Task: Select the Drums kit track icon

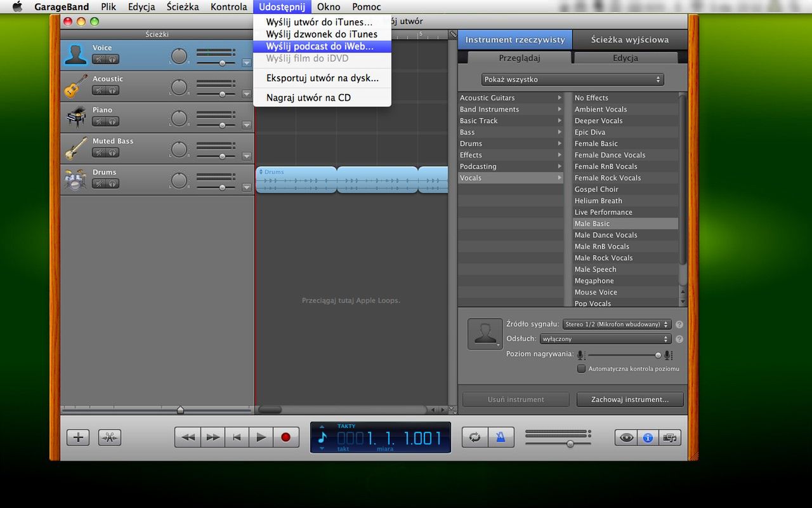Action: pyautogui.click(x=75, y=179)
